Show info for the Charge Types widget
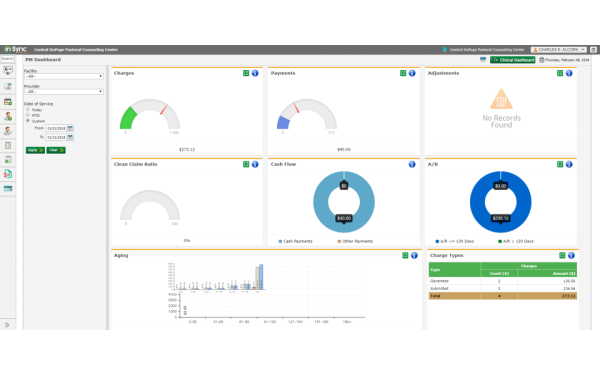Screen dimensions: 600x375 [x=571, y=255]
